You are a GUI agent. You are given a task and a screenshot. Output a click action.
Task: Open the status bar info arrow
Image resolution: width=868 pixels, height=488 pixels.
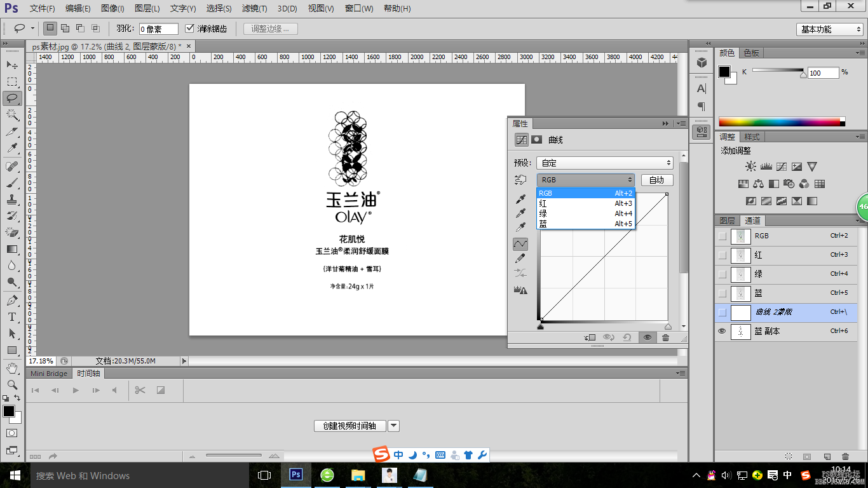184,361
